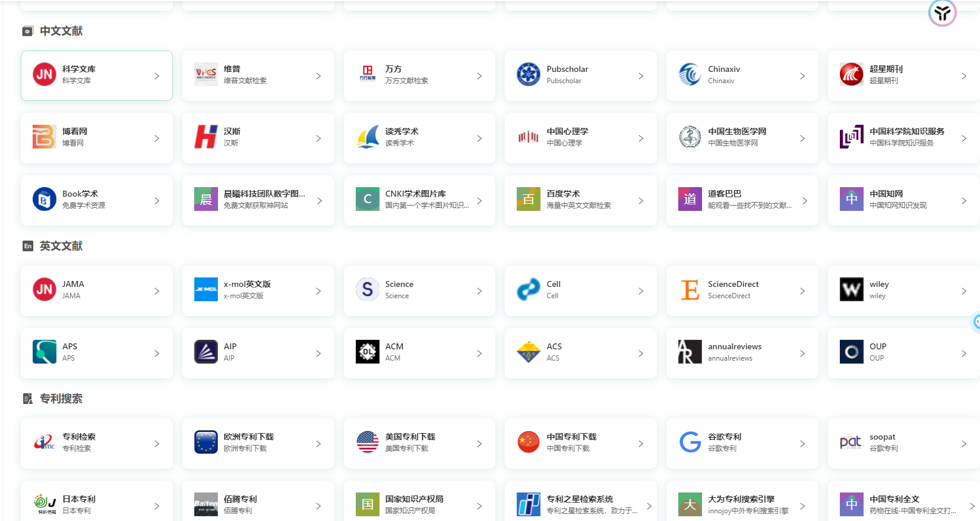Click the chevron on the 专利检索 card
980x521 pixels.
pos(157,444)
